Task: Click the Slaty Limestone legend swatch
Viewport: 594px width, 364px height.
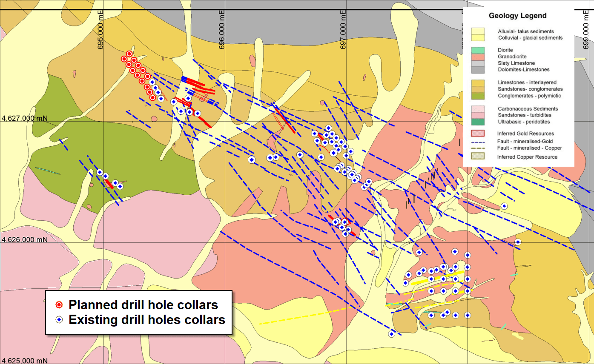Action: 478,63
